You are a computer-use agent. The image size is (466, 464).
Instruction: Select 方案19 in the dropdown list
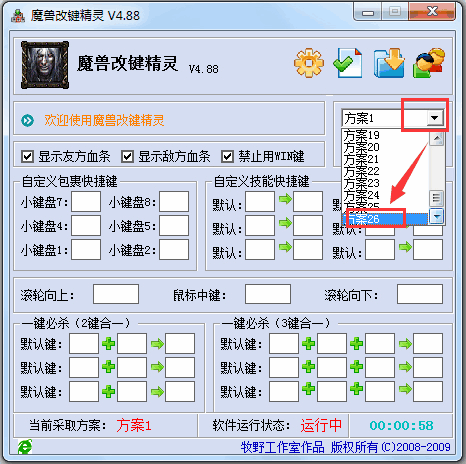[x=385, y=135]
